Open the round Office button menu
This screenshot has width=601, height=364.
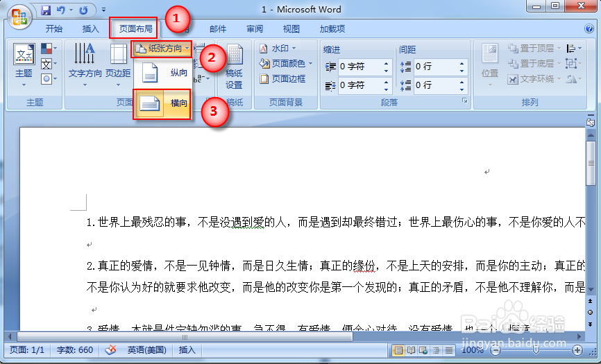click(x=19, y=17)
